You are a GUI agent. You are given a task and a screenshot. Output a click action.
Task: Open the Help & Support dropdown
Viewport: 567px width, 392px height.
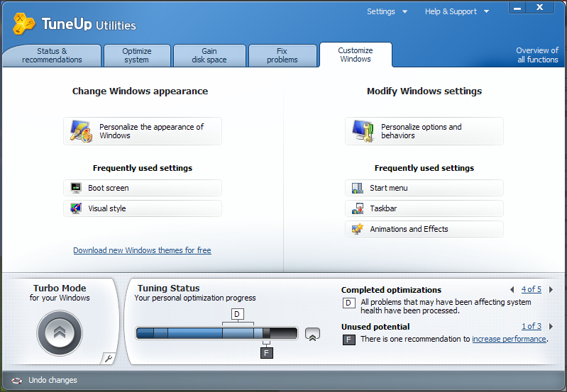pyautogui.click(x=457, y=11)
